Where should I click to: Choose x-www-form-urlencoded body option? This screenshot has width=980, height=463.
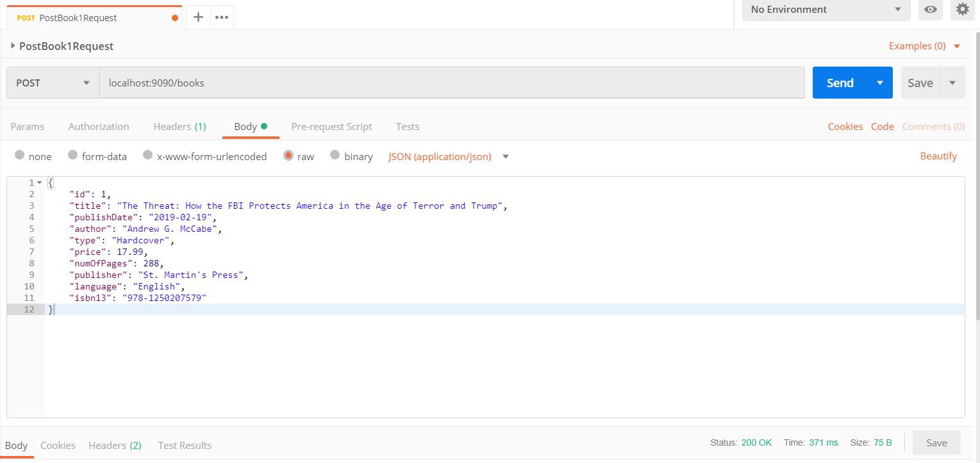coord(148,156)
